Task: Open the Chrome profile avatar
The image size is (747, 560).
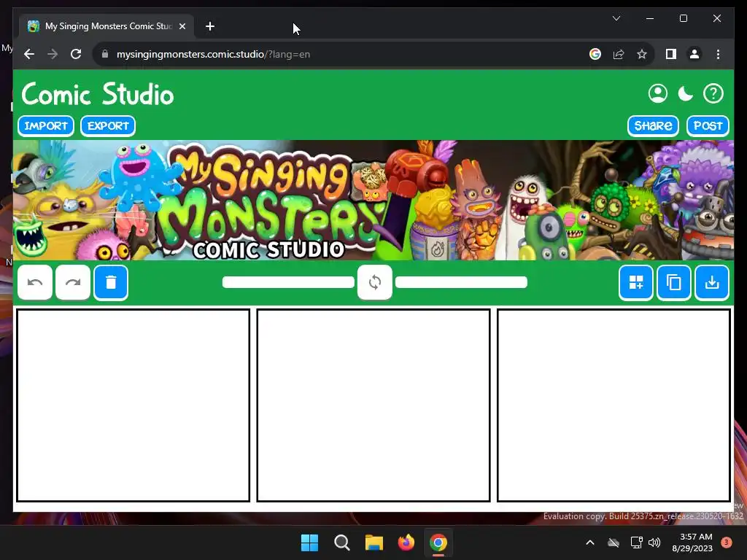Action: click(694, 54)
